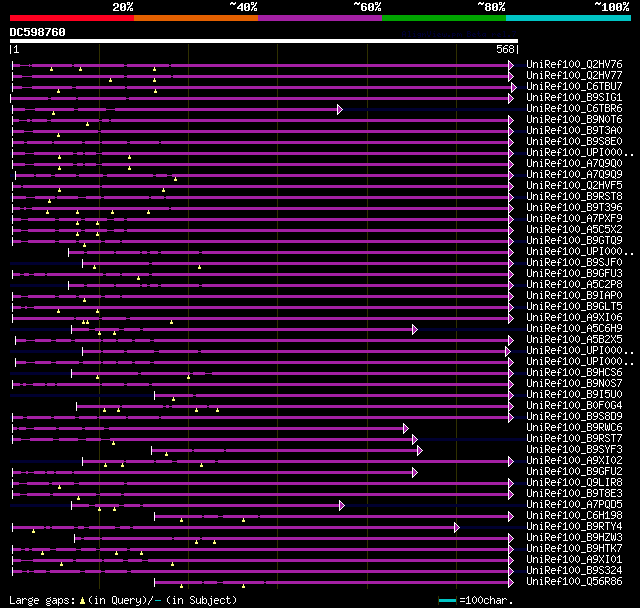
Task: Open the UniRef100_B9S8E0 hit label
Action: tap(574, 142)
